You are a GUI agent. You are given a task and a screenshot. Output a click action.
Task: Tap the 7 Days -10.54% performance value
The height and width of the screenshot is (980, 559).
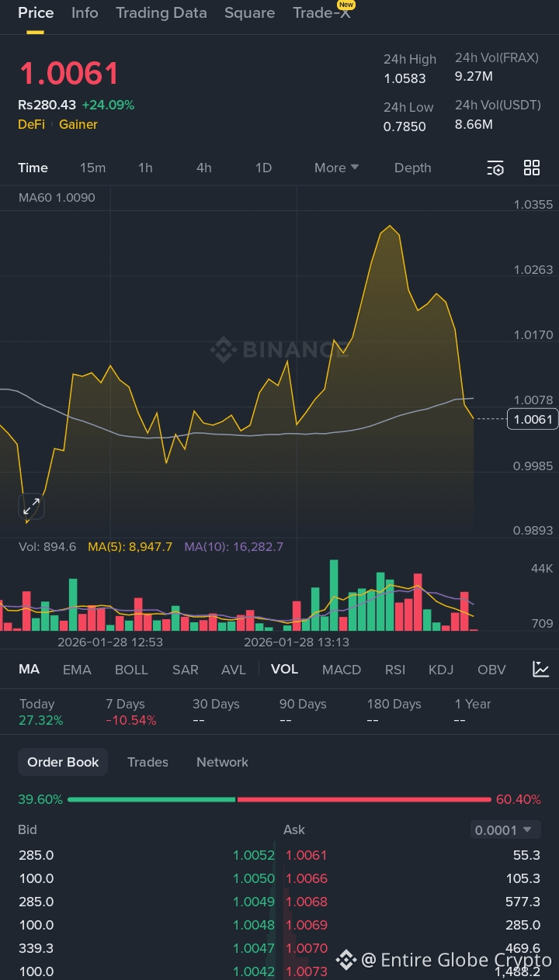click(130, 720)
